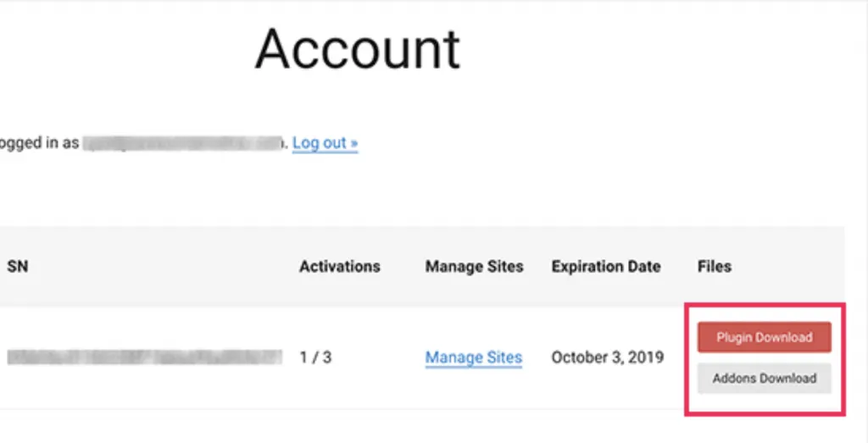Select the Activations column header
868x443 pixels.
point(339,266)
